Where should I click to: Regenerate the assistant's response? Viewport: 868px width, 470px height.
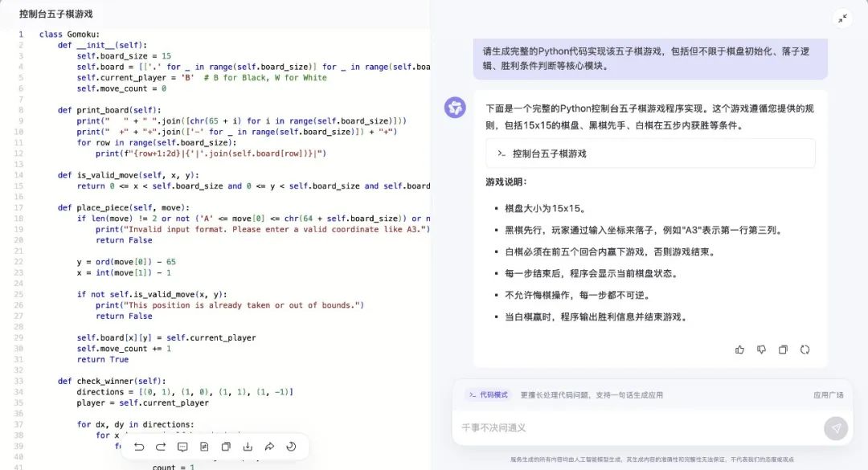point(805,349)
